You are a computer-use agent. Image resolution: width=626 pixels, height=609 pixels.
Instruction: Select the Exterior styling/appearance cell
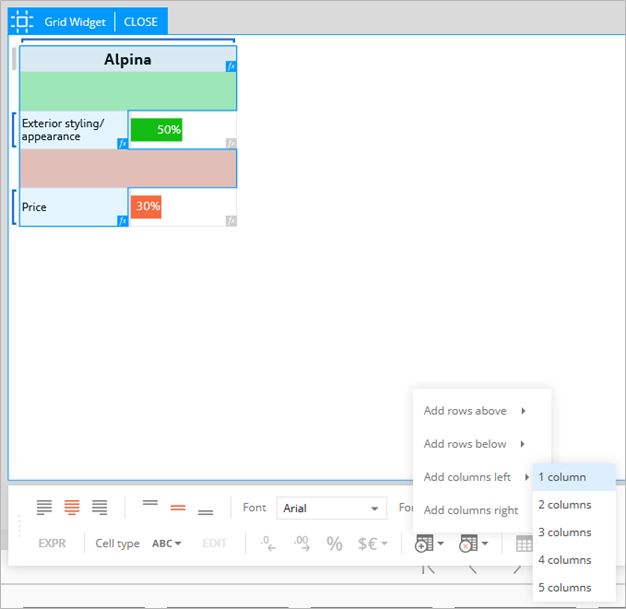(74, 130)
